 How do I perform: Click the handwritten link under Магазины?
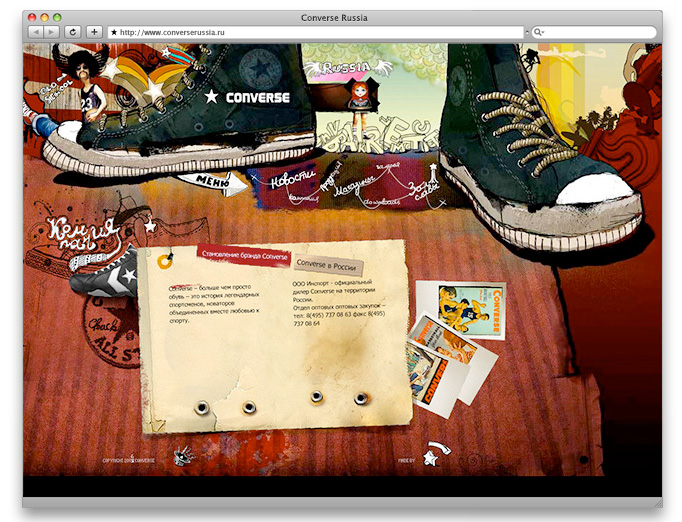tap(381, 202)
